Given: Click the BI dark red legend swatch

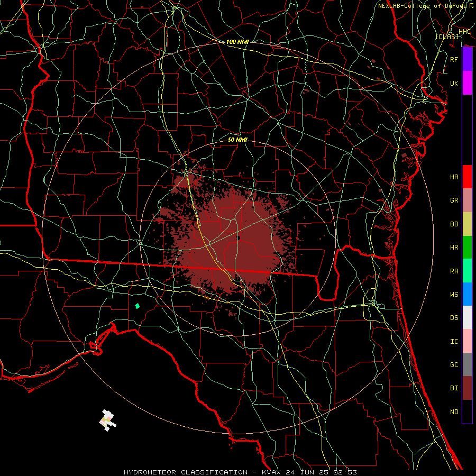Looking at the screenshot, I should [467, 388].
